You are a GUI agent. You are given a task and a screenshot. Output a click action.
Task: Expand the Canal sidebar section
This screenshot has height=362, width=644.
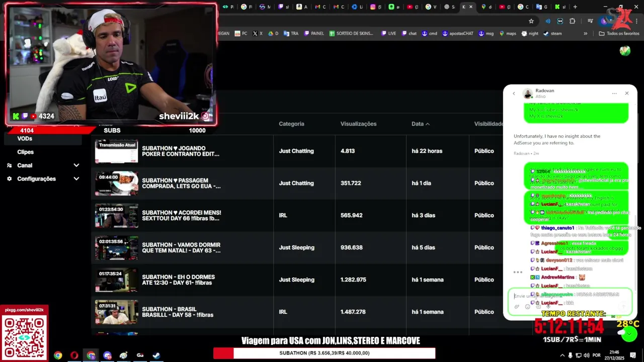[x=76, y=165]
